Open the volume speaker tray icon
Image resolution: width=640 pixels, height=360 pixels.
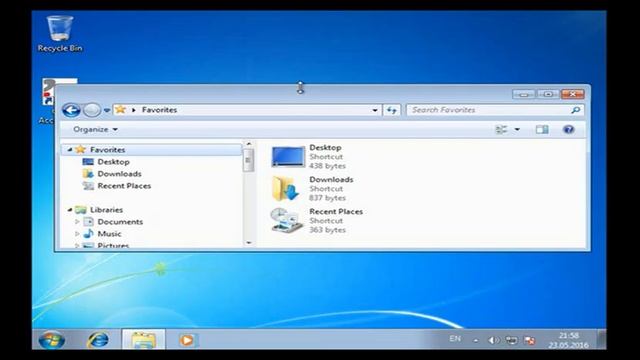[493, 340]
